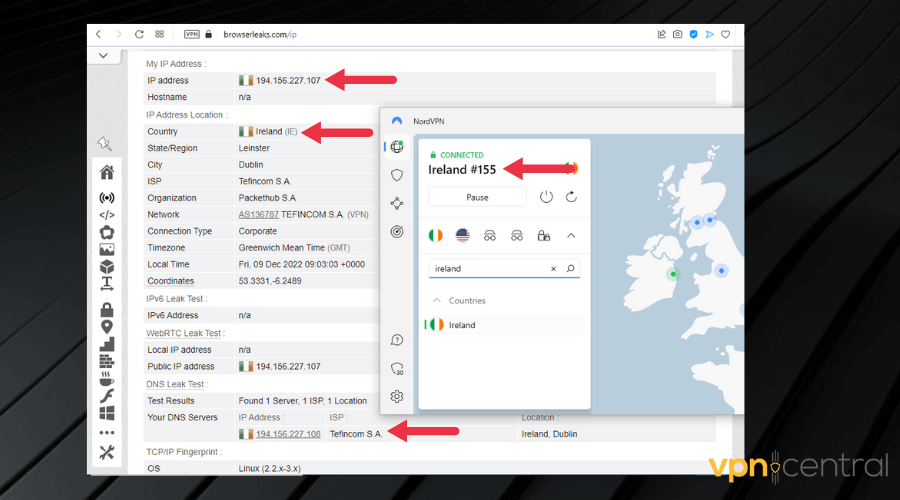The height and width of the screenshot is (500, 900).
Task: Open the brick wall firewall icon in sidebar
Action: 107,362
